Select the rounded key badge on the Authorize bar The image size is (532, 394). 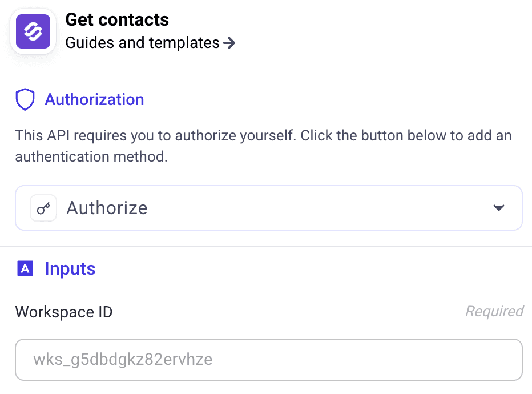(x=43, y=207)
